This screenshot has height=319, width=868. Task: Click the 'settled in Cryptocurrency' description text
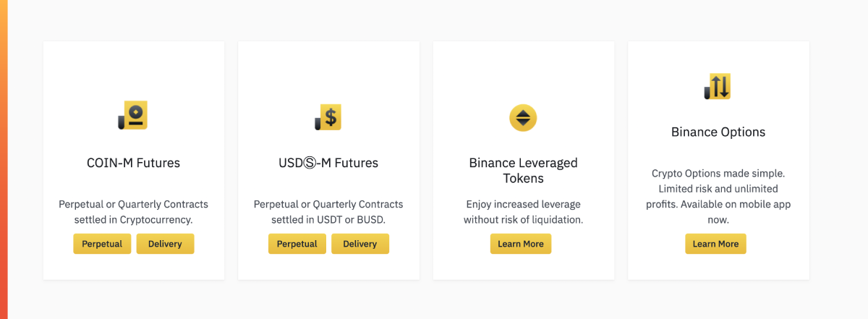coord(133,219)
